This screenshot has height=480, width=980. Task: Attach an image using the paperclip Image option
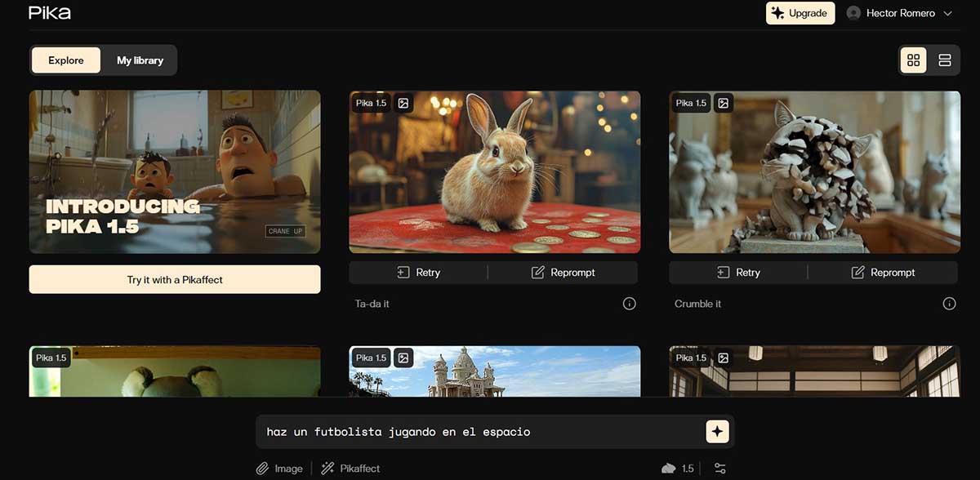279,469
